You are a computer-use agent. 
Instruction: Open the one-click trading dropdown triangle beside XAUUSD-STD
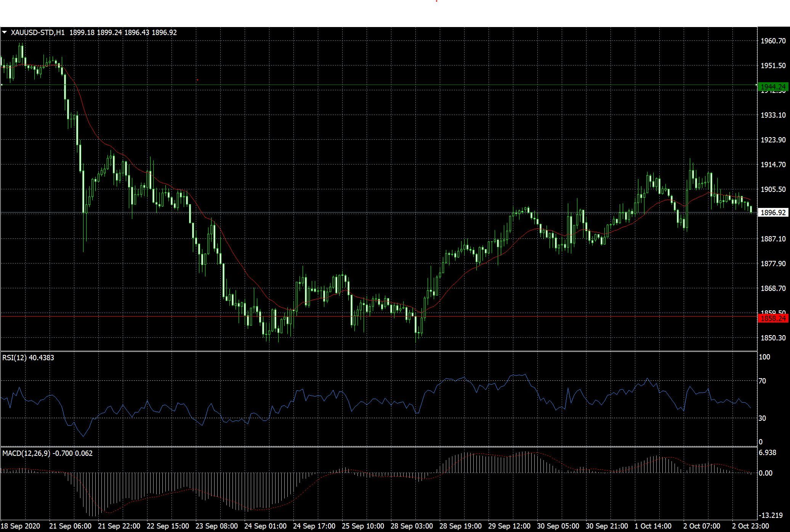click(x=5, y=33)
